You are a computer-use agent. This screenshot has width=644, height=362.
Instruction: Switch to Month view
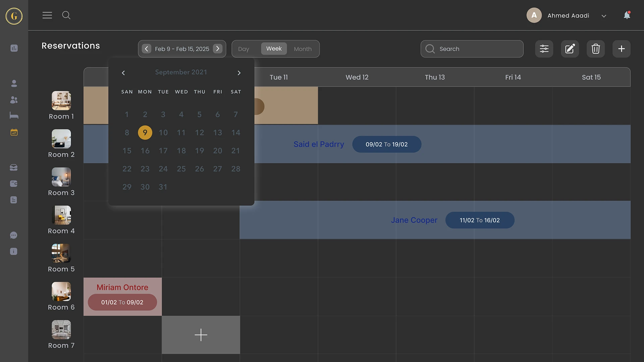point(303,49)
